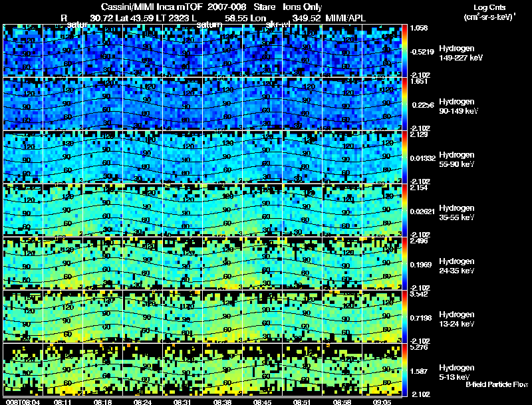The width and height of the screenshot is (532, 405).
Task: Click the 008T08:04 time axis label
Action: (x=23, y=402)
